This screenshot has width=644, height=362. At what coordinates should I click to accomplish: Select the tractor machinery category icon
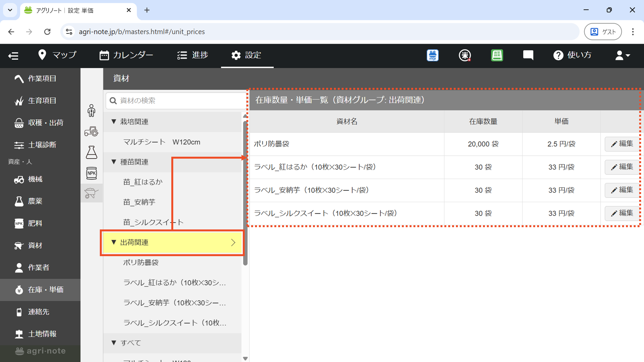coord(91,131)
